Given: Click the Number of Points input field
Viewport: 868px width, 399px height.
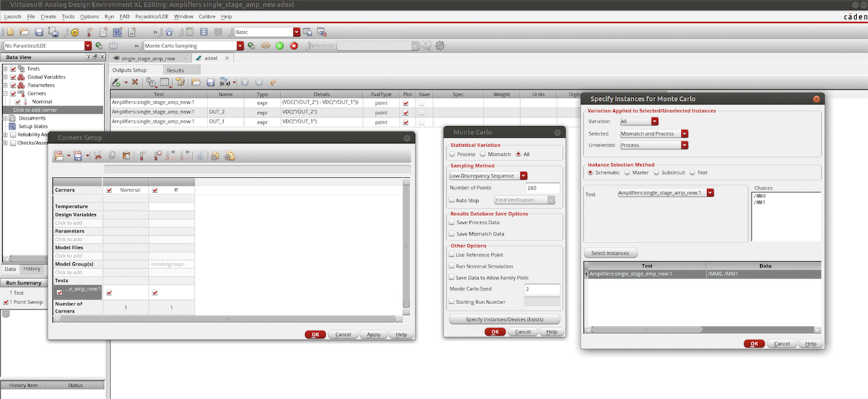Looking at the screenshot, I should point(542,188).
